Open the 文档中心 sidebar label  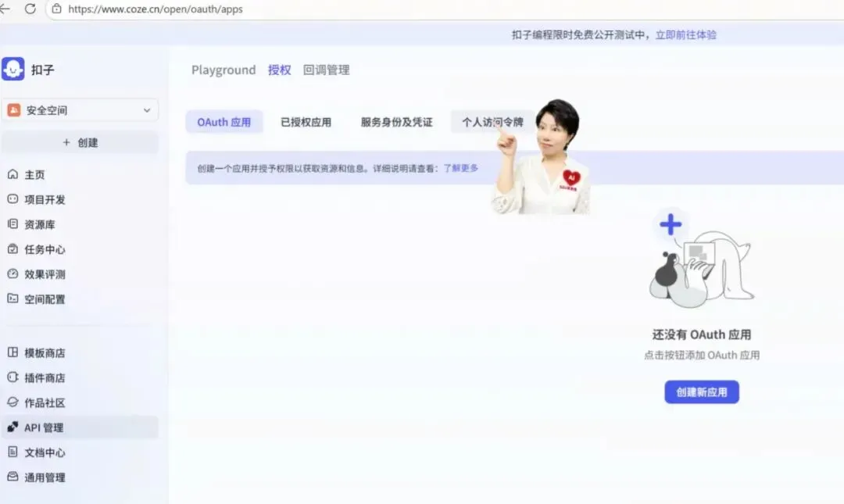[x=45, y=452]
